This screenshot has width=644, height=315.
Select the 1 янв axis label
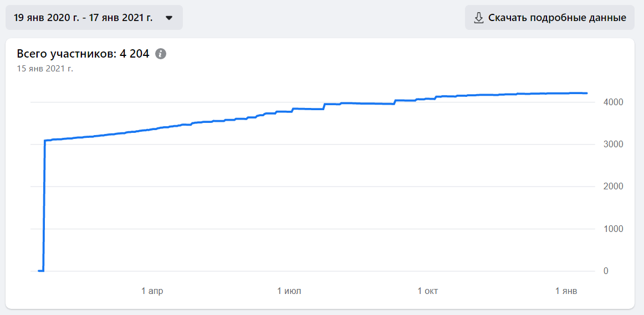pyautogui.click(x=566, y=291)
